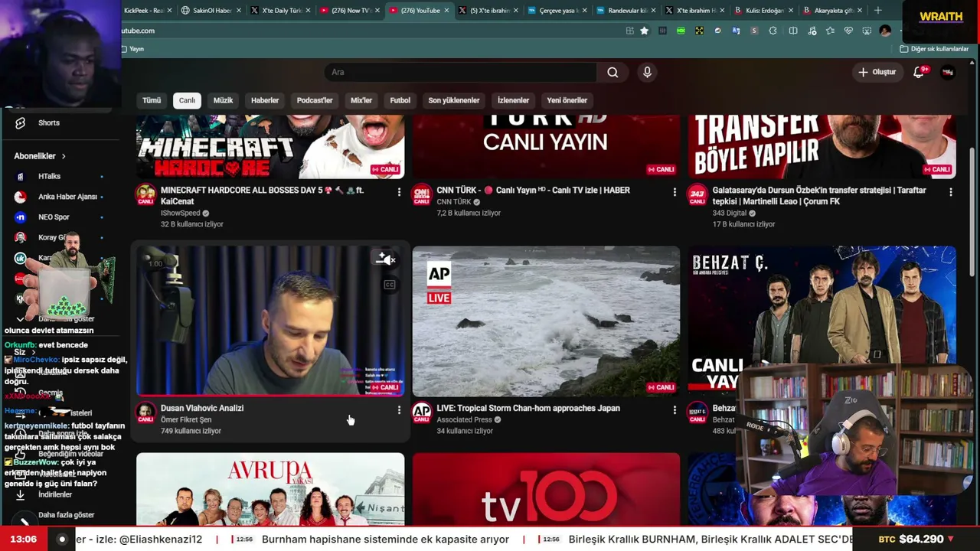The height and width of the screenshot is (551, 980).
Task: Select the Canlı filter chip
Action: (187, 100)
